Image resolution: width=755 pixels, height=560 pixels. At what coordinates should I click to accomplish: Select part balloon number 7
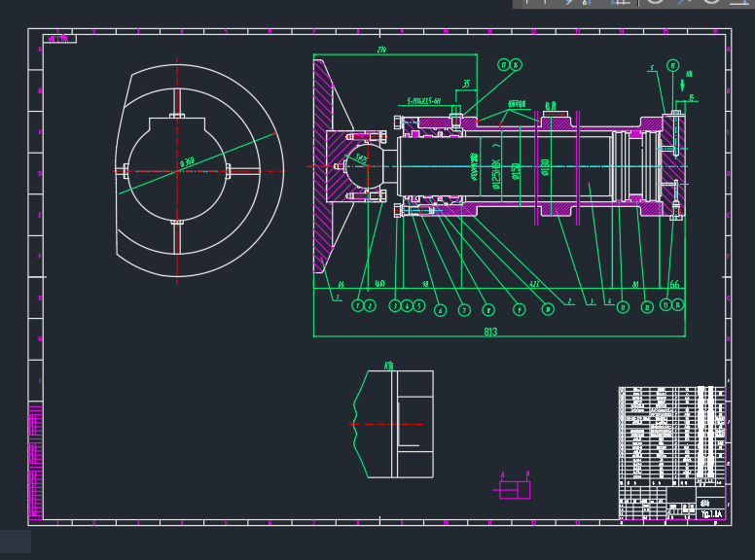pos(464,310)
